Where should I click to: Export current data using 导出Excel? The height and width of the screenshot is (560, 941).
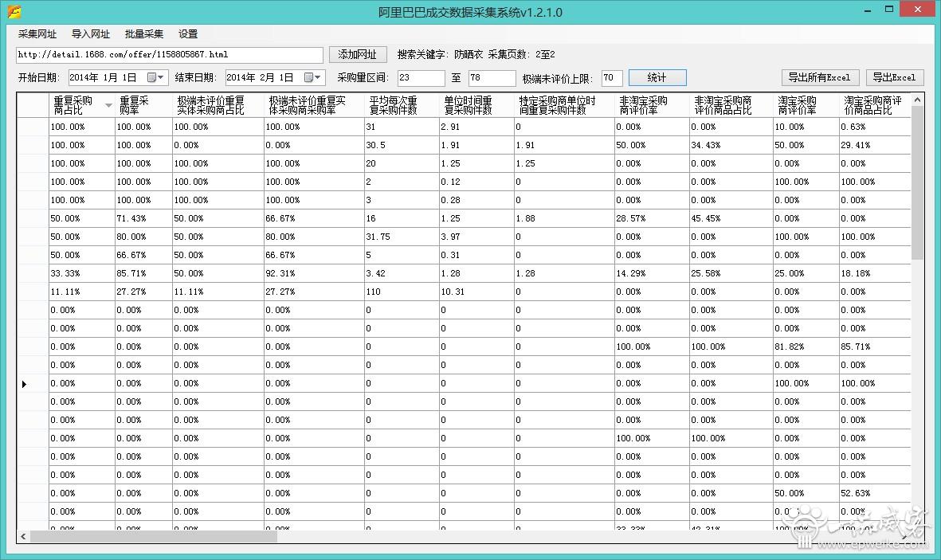895,77
